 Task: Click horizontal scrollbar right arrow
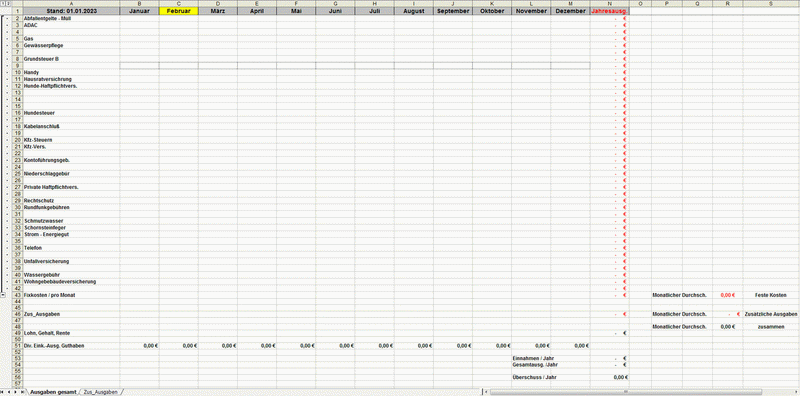point(796,392)
